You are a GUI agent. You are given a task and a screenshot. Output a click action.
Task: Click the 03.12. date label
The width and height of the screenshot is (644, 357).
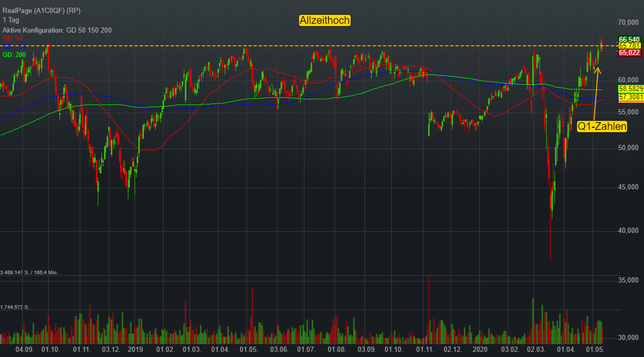pyautogui.click(x=111, y=350)
